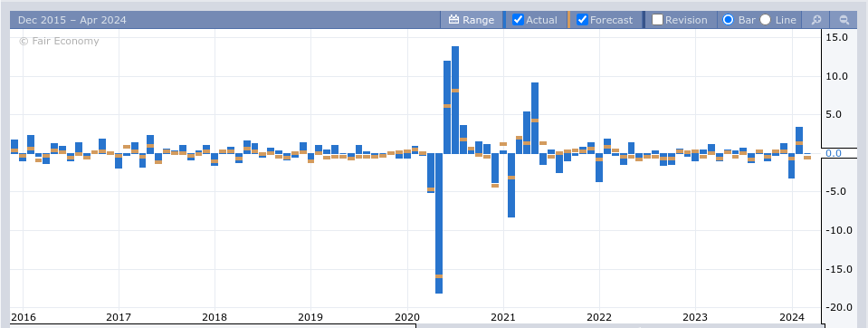This screenshot has height=328, width=868.
Task: Click the latest positive bar in early 2024
Action: point(799,140)
